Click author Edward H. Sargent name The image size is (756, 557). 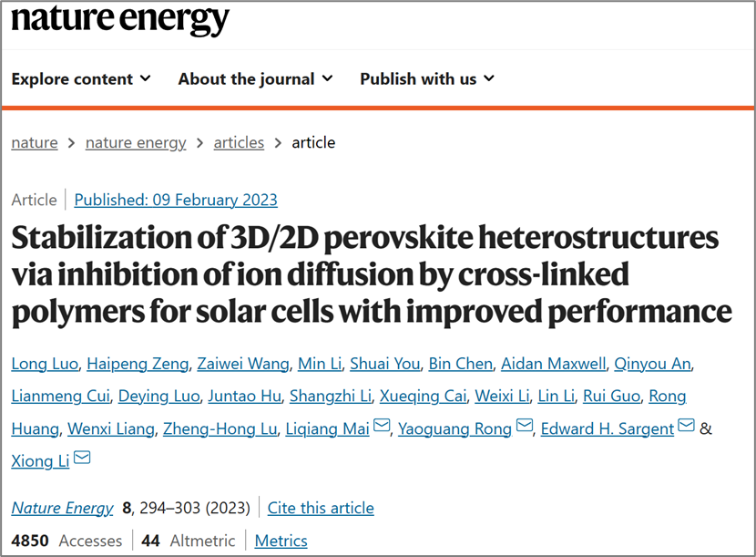click(607, 428)
